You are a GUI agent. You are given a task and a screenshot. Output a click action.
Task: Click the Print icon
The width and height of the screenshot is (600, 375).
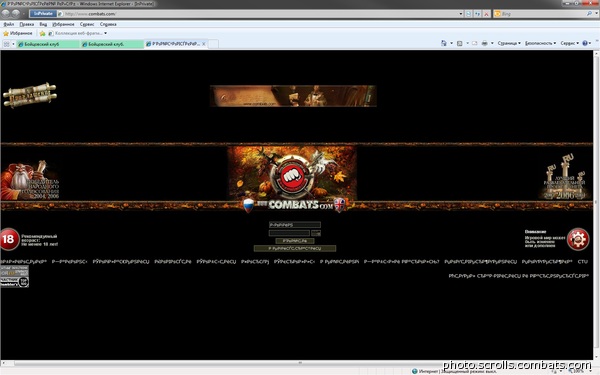[x=484, y=43]
